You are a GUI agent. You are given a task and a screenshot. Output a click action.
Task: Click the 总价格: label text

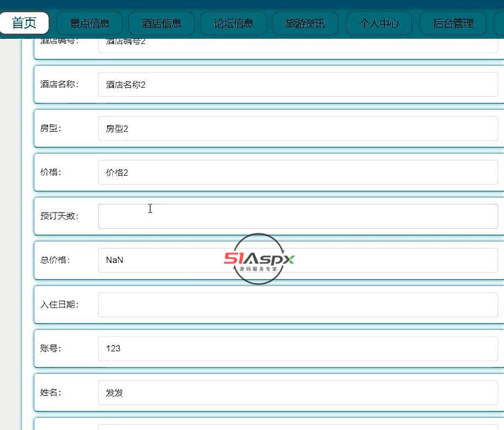55,260
